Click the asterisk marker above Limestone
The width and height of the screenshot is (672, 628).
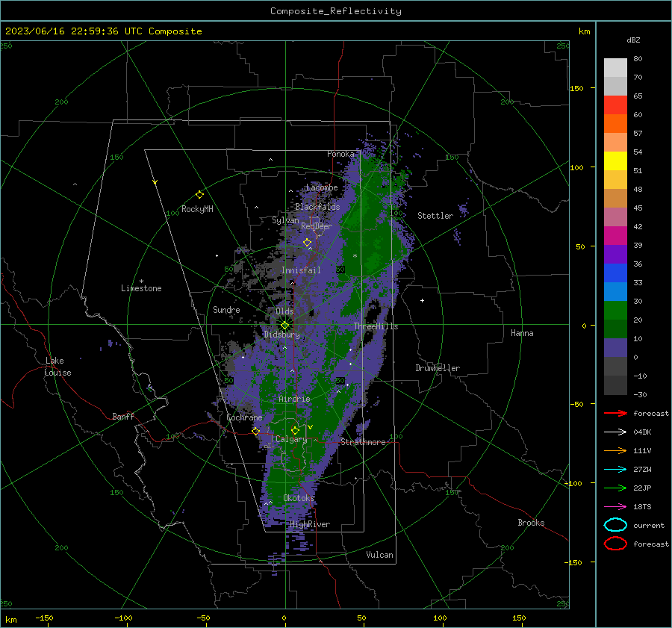[141, 282]
